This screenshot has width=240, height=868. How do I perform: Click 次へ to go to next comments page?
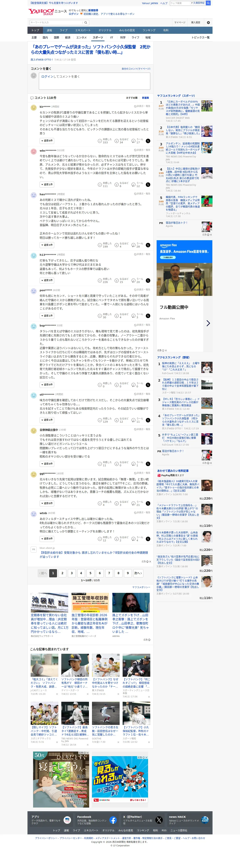pos(138,573)
